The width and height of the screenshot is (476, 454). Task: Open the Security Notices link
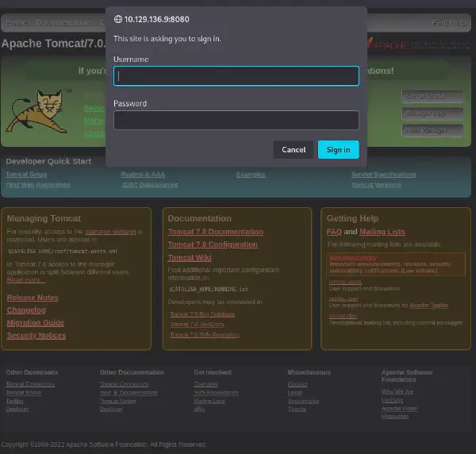(36, 336)
